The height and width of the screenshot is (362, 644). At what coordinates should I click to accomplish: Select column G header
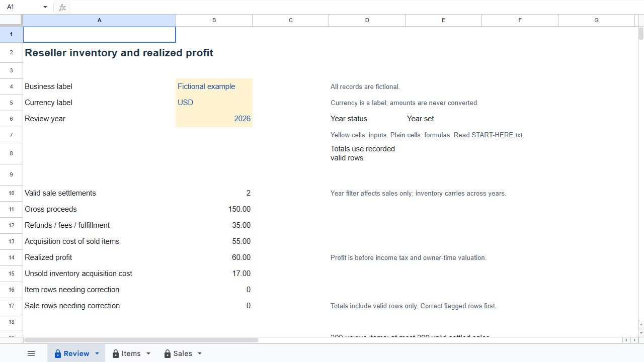pos(596,20)
